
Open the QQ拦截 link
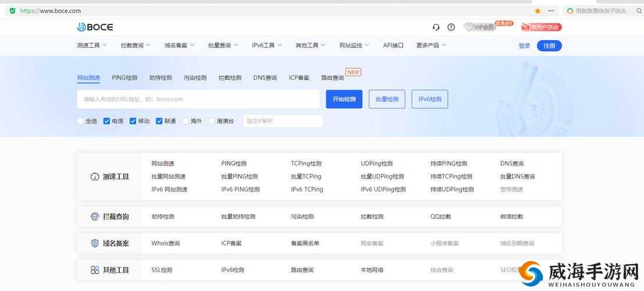point(441,217)
